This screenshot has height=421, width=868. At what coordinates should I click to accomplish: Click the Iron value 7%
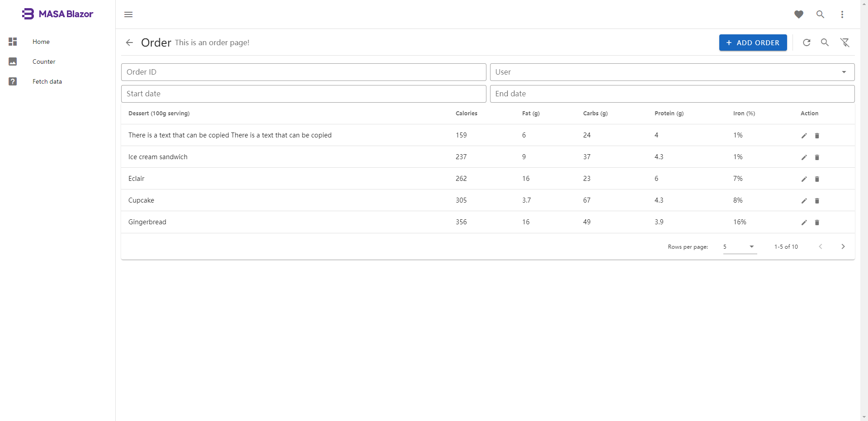tap(738, 179)
